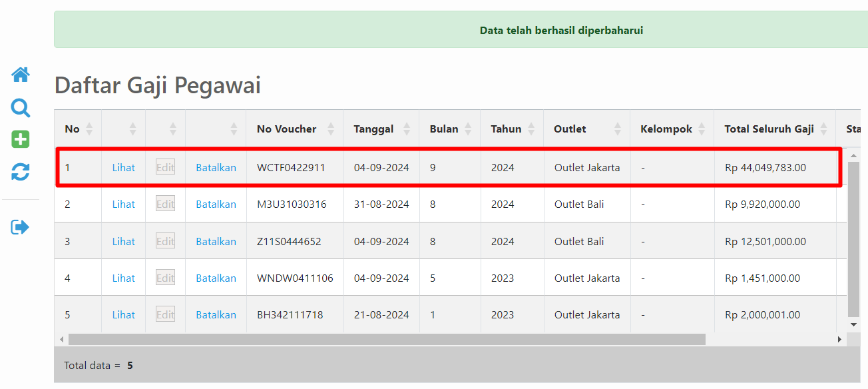Click Batalkan for voucher Z11S0444652
The height and width of the screenshot is (389, 868).
pyautogui.click(x=216, y=242)
